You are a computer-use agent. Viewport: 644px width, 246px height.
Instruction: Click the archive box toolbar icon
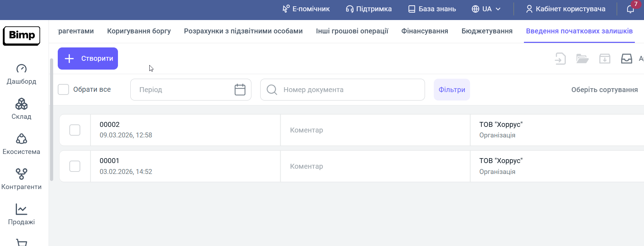pyautogui.click(x=605, y=59)
